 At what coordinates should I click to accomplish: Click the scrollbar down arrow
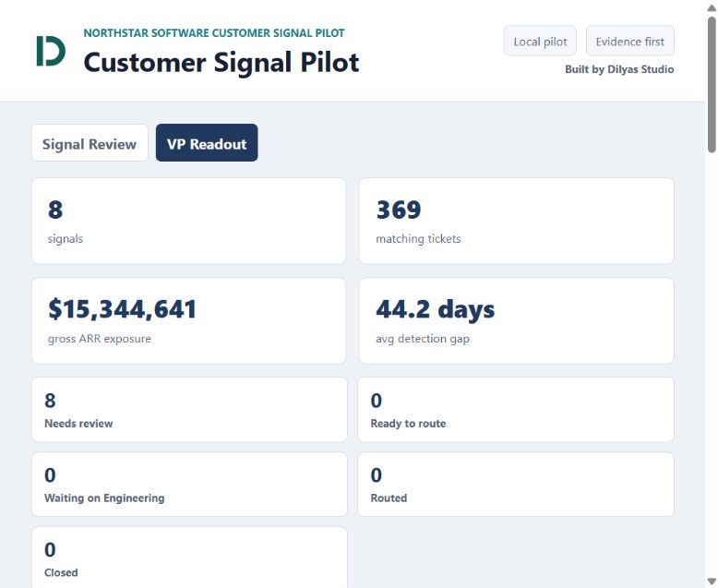coord(712,582)
